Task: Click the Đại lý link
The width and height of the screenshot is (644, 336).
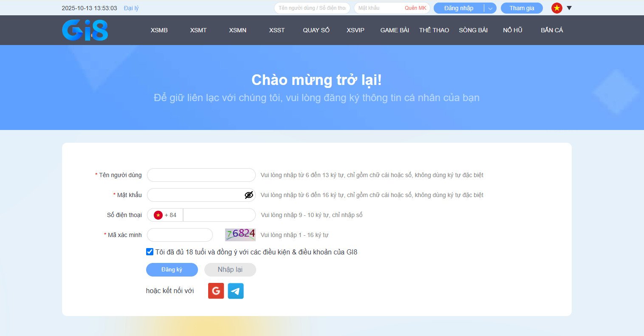Action: tap(131, 8)
